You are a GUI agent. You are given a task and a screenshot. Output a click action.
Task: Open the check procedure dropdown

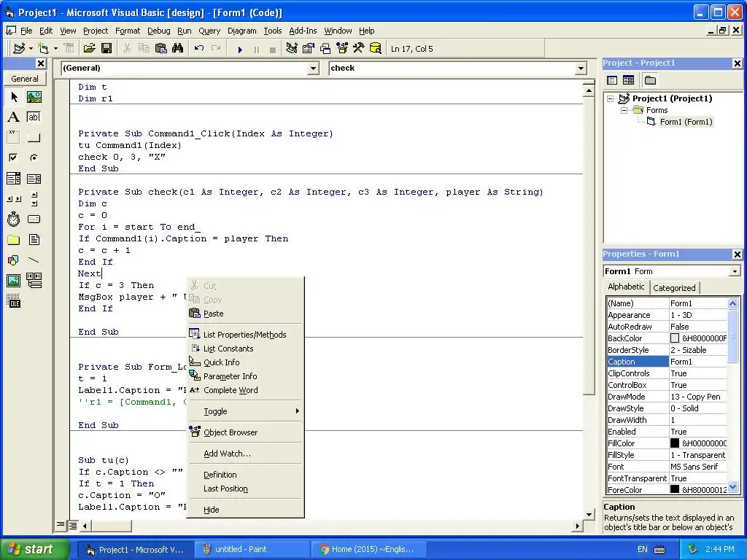[581, 69]
